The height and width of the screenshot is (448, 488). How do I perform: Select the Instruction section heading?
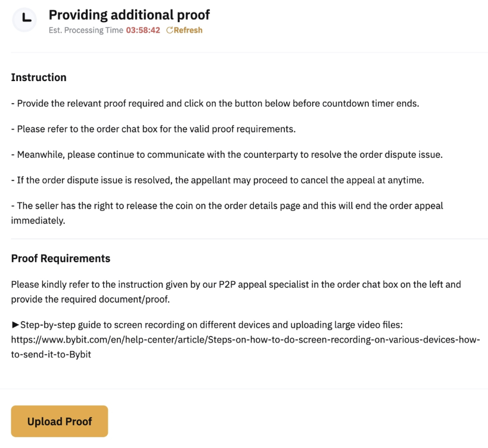pyautogui.click(x=39, y=77)
